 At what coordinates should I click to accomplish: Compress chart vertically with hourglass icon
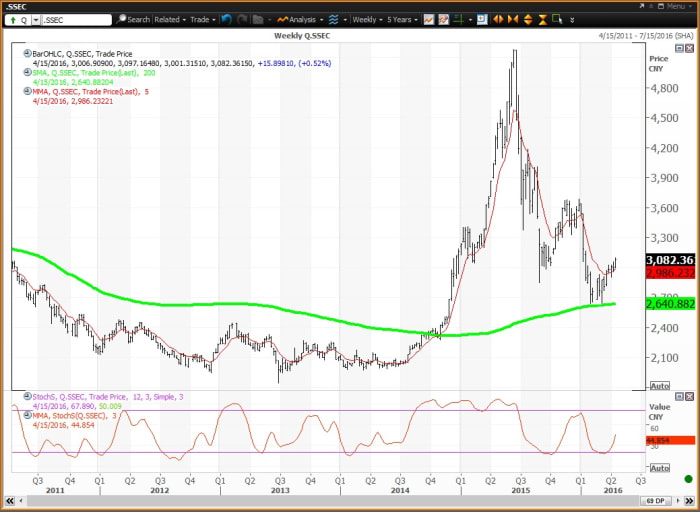543,19
